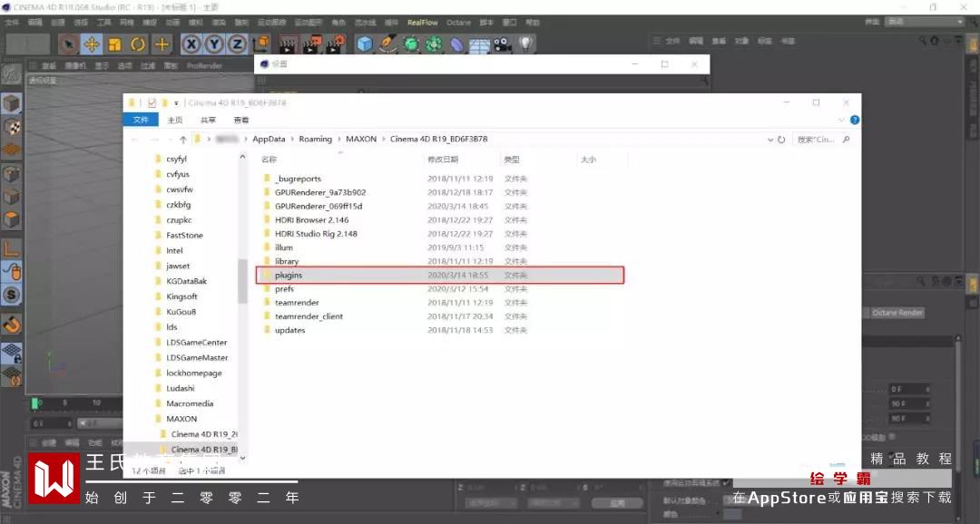The height and width of the screenshot is (524, 980).
Task: Sort files by the Name column header
Action: point(269,160)
